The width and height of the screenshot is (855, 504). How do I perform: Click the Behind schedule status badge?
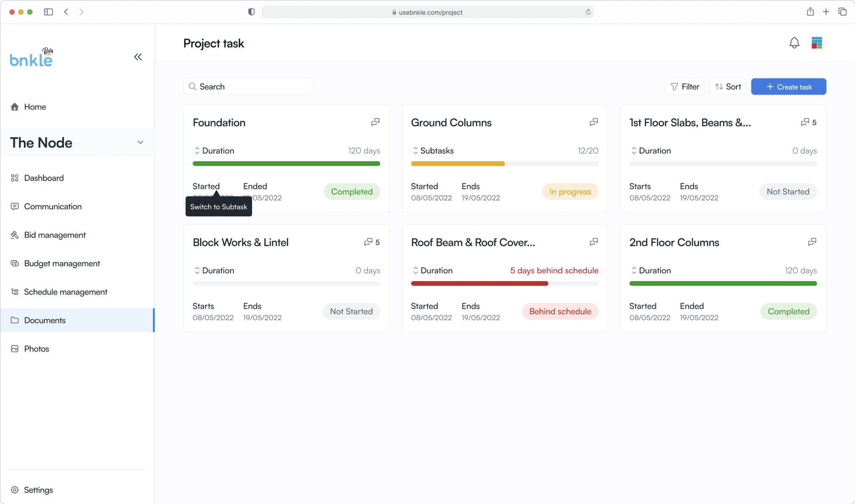pos(560,311)
